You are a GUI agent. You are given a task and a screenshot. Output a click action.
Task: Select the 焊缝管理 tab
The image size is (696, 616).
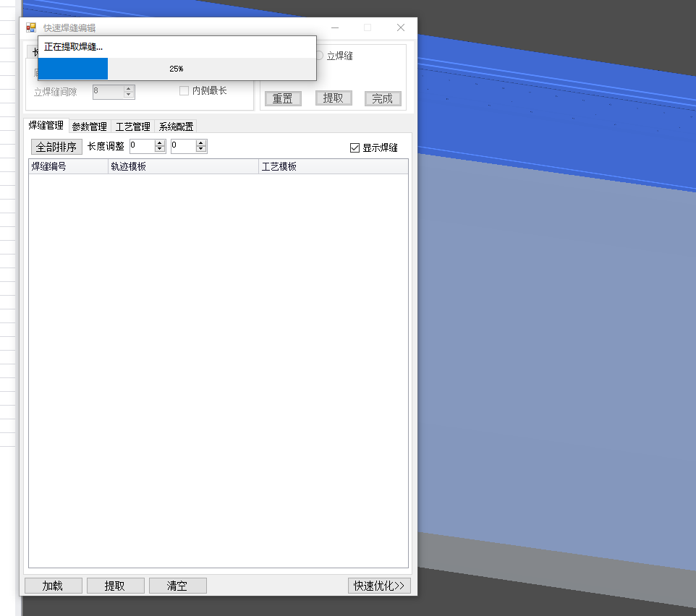46,126
